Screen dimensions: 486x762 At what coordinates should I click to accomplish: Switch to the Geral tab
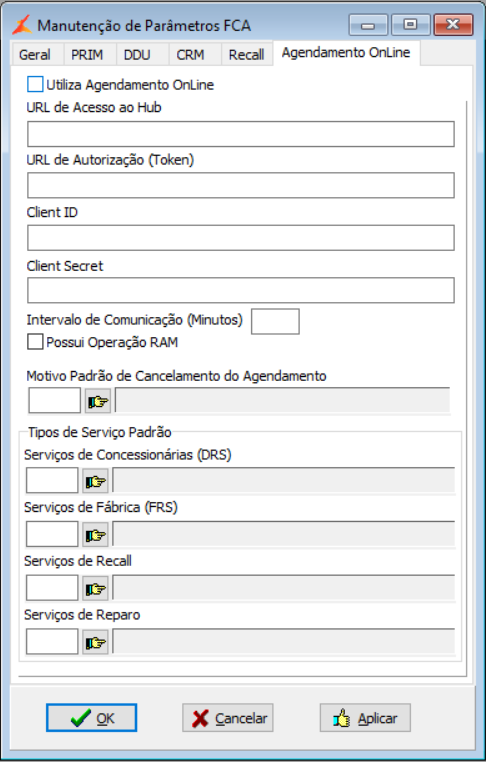click(x=35, y=54)
